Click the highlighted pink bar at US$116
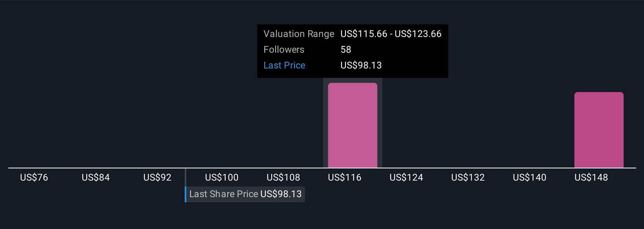Screen dimensions: 644x229 (x=353, y=125)
